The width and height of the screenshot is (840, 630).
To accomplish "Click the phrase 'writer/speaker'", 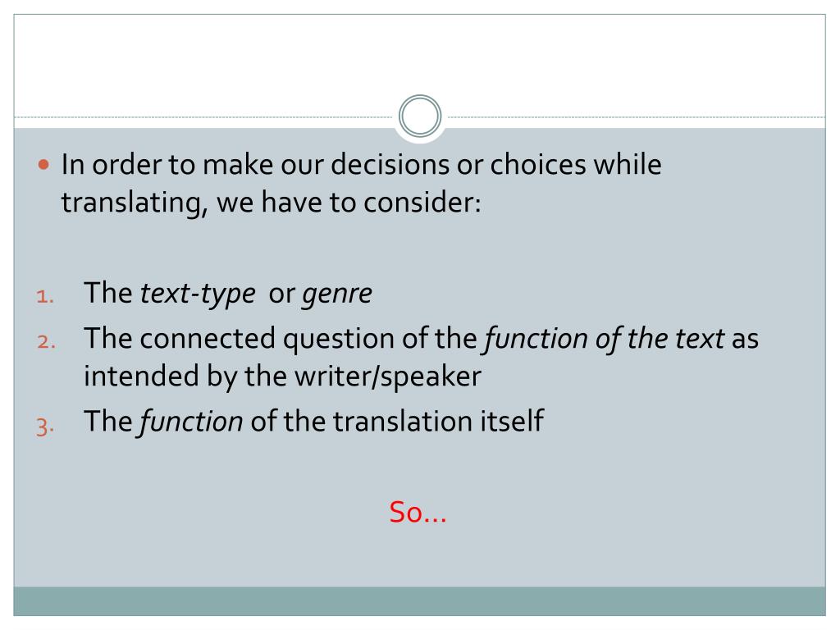I will (388, 377).
